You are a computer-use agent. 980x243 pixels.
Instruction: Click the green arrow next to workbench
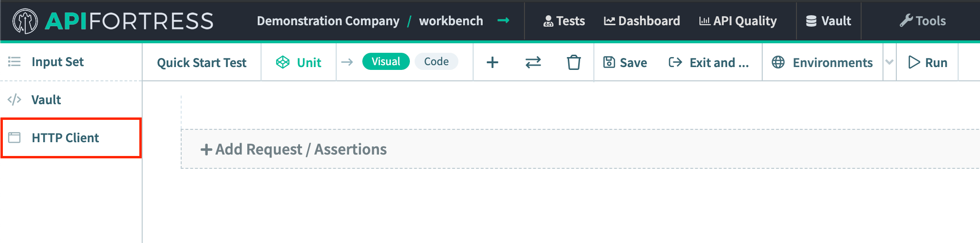(x=503, y=20)
